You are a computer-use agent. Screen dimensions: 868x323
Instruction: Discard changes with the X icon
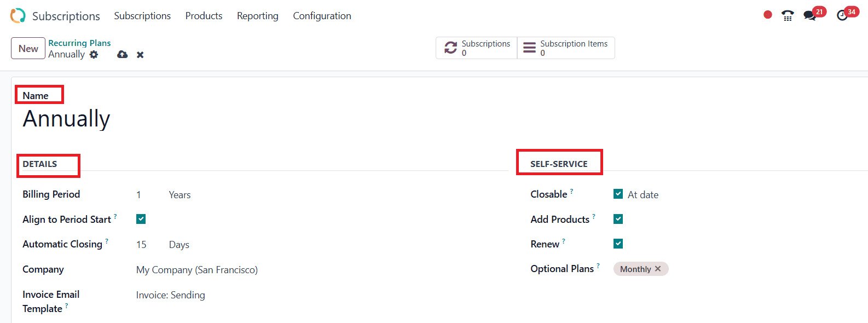(140, 55)
